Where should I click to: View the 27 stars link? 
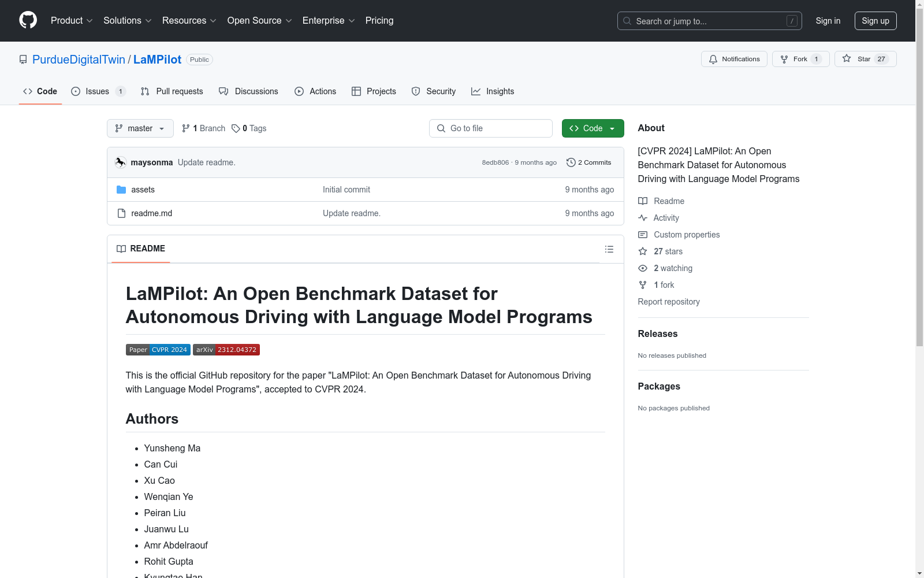(661, 251)
